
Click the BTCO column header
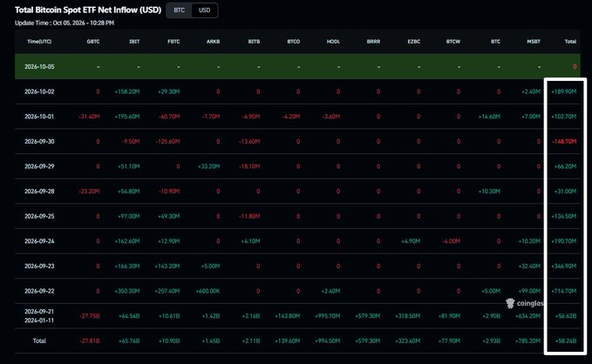point(293,42)
